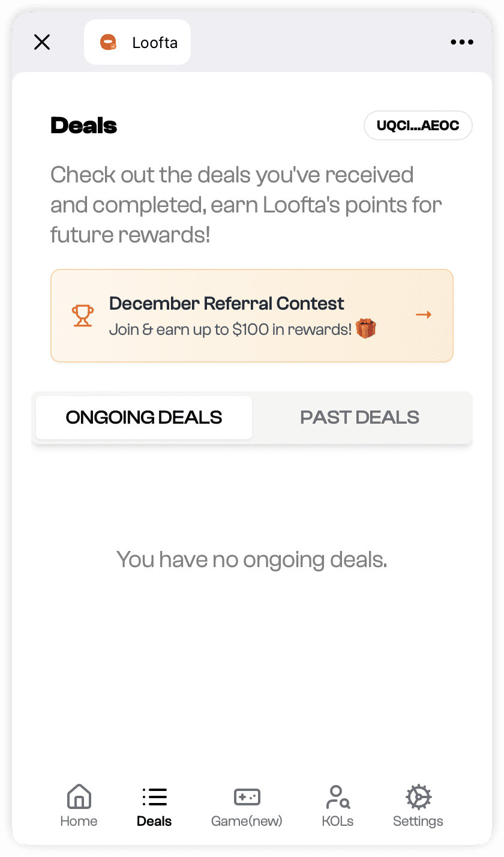The width and height of the screenshot is (504, 857).
Task: Open Deals list icon in bottom bar
Action: (154, 797)
